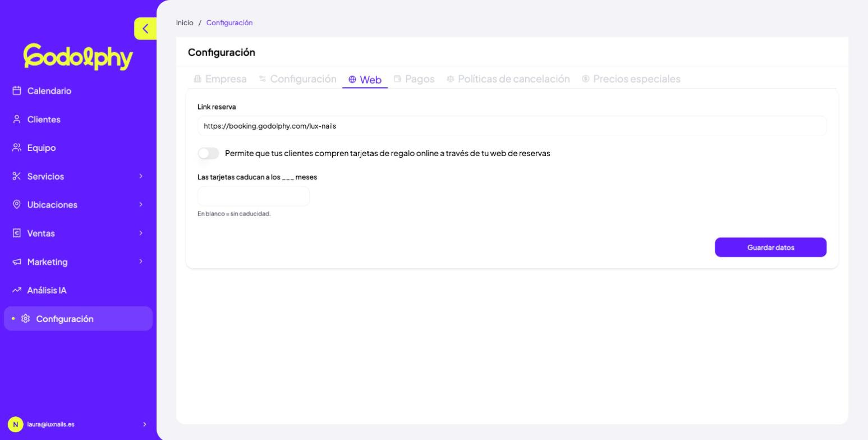
Task: Open the user account menu chevron
Action: (144, 424)
